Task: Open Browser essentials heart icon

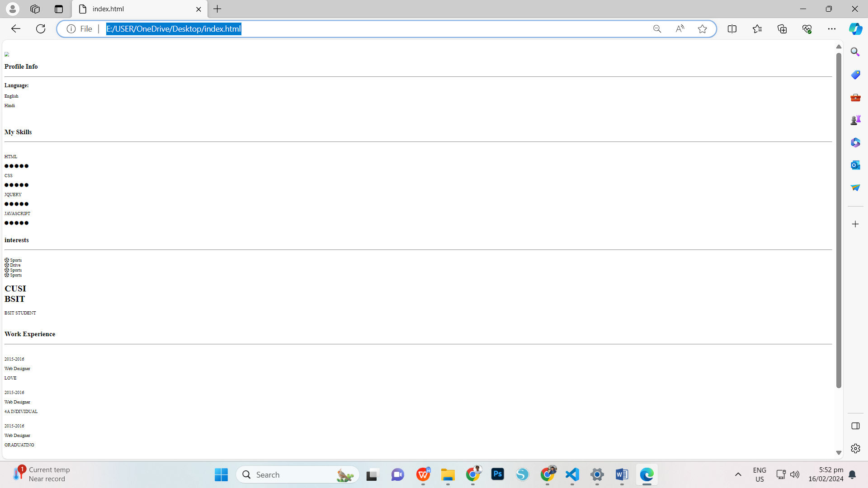Action: point(807,29)
